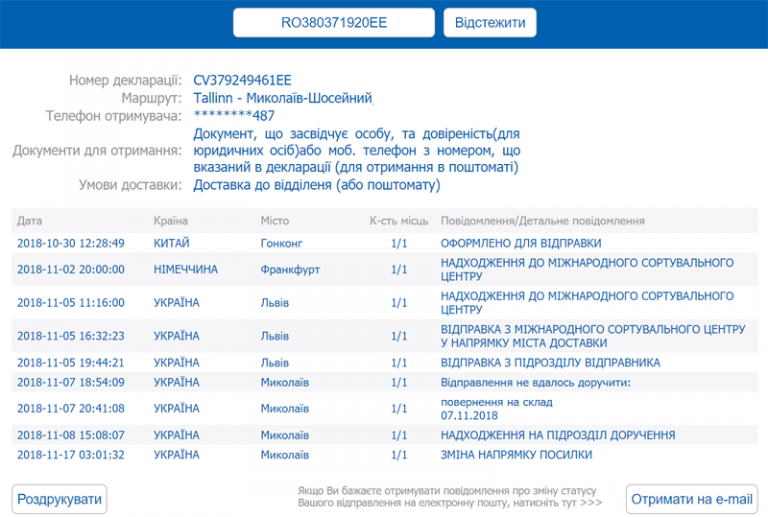Click the К-сть місць column header
Image resolution: width=768 pixels, height=517 pixels.
(x=399, y=221)
